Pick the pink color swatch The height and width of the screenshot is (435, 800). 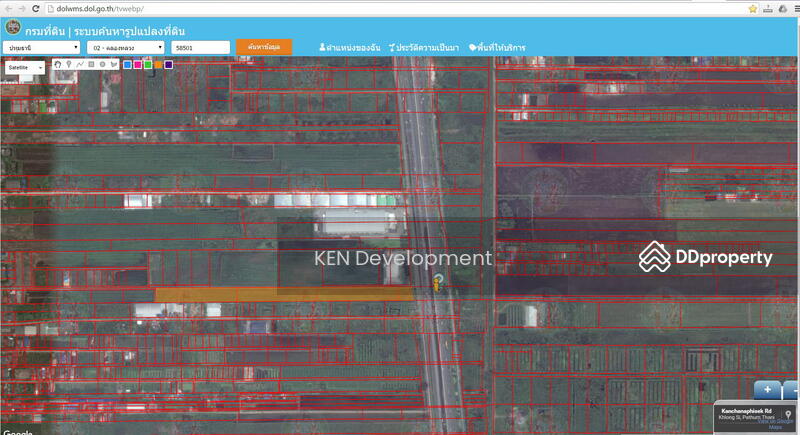click(x=138, y=64)
